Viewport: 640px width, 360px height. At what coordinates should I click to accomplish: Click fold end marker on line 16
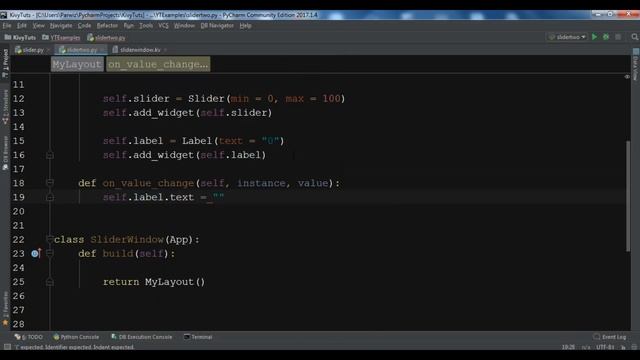(x=50, y=155)
